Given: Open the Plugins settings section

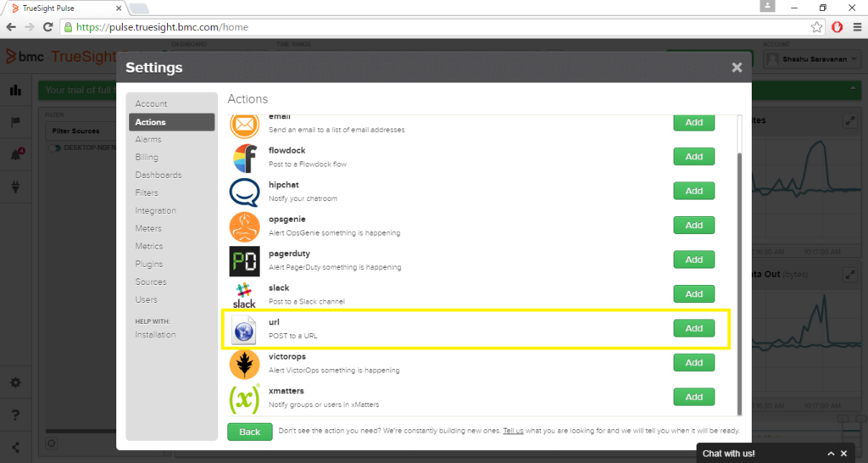Looking at the screenshot, I should click(x=149, y=265).
